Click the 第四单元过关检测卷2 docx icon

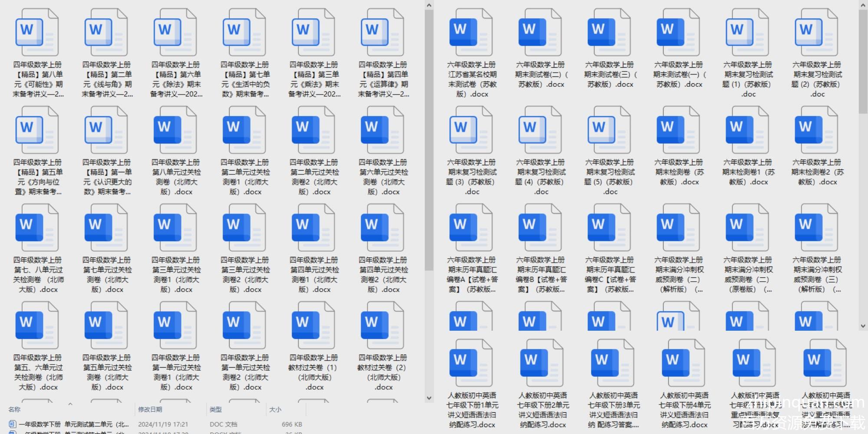click(382, 228)
